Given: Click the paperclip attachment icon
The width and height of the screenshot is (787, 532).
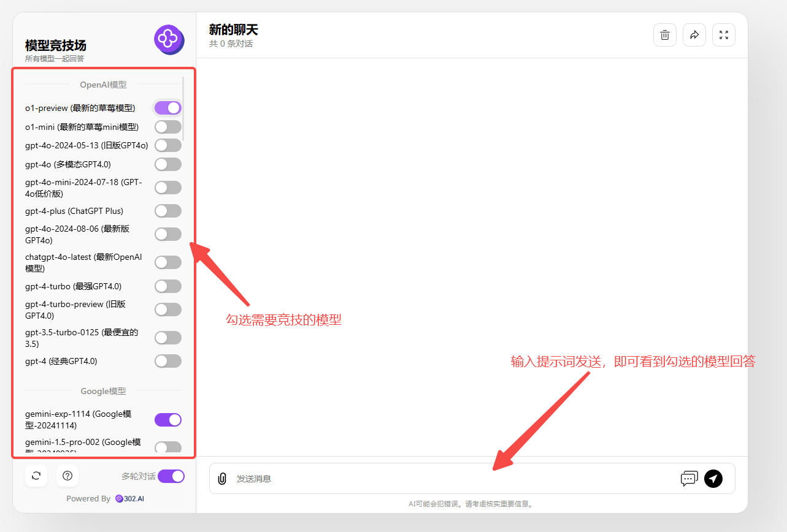Looking at the screenshot, I should point(222,479).
